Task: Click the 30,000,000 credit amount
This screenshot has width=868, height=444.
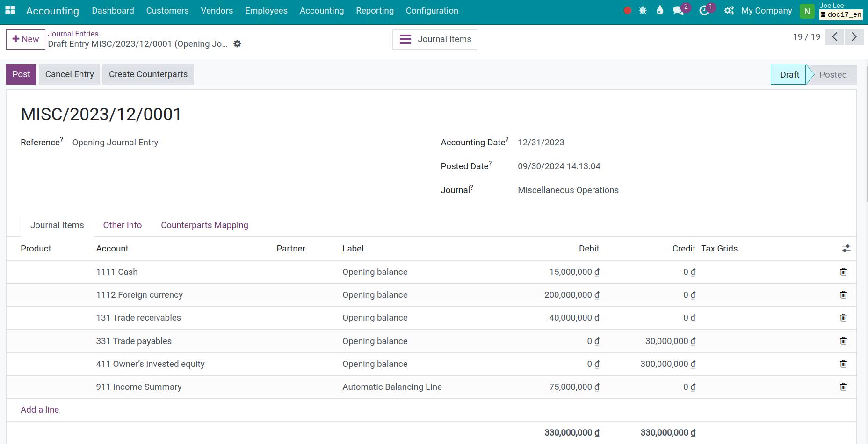Action: click(670, 341)
